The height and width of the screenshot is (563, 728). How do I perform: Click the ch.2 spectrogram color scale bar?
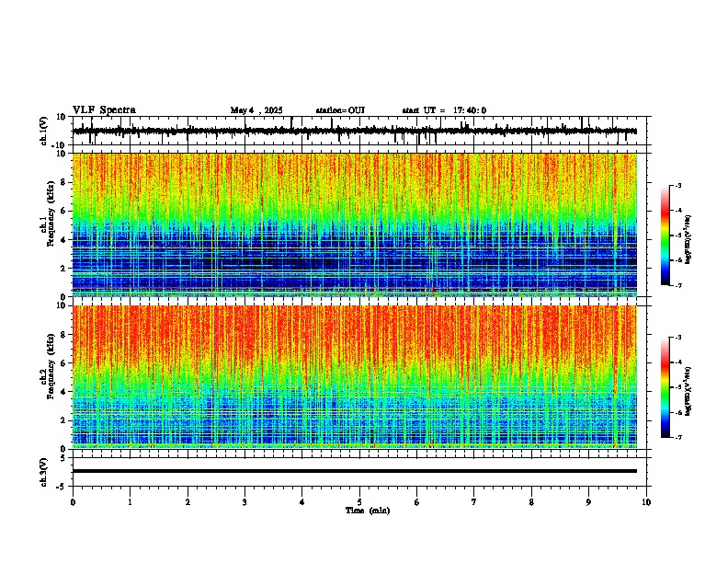click(665, 387)
